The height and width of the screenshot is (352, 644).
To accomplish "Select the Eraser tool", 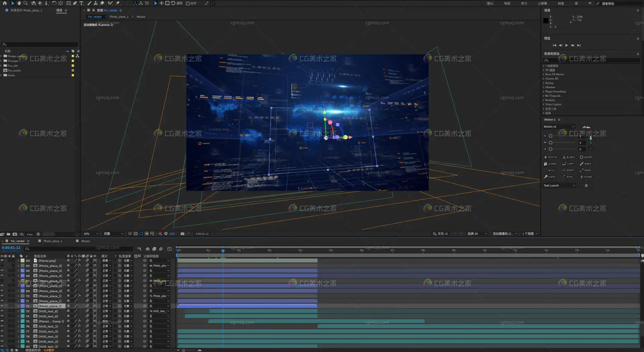I will click(102, 3).
